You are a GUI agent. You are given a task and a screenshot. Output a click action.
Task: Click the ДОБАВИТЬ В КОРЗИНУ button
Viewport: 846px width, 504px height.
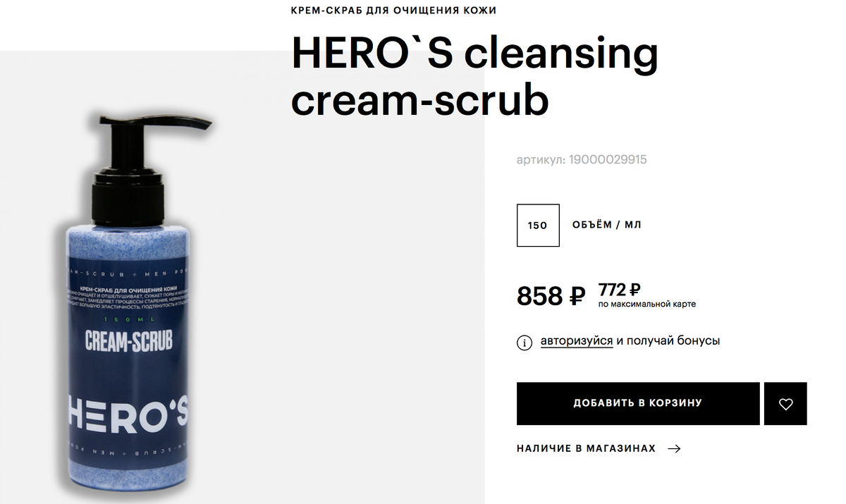(x=638, y=404)
